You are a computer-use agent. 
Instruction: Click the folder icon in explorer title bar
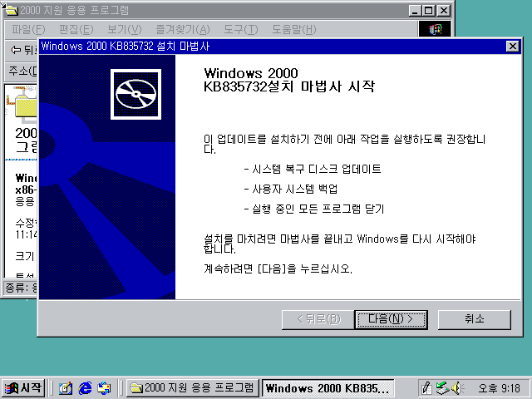click(12, 11)
